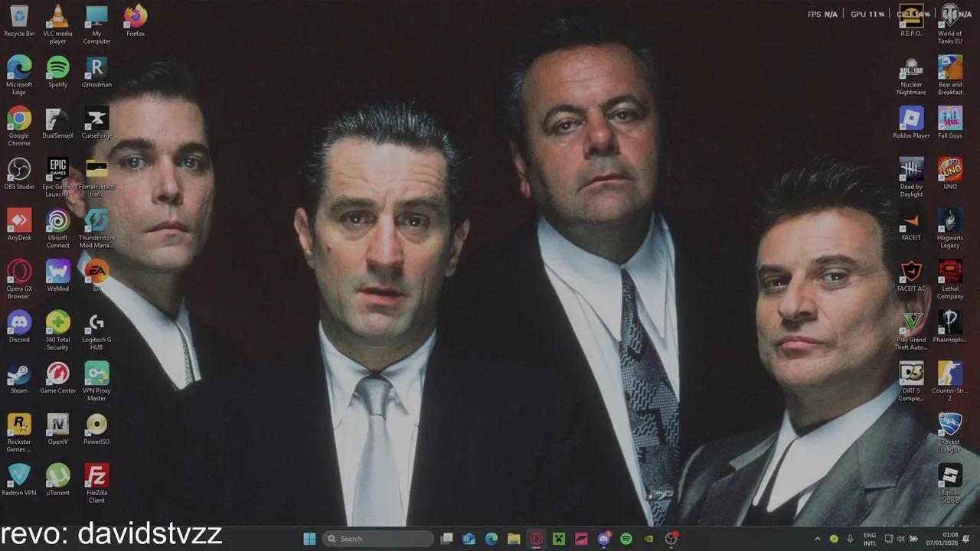Open the Windows Start menu
The width and height of the screenshot is (980, 551).
[x=309, y=539]
